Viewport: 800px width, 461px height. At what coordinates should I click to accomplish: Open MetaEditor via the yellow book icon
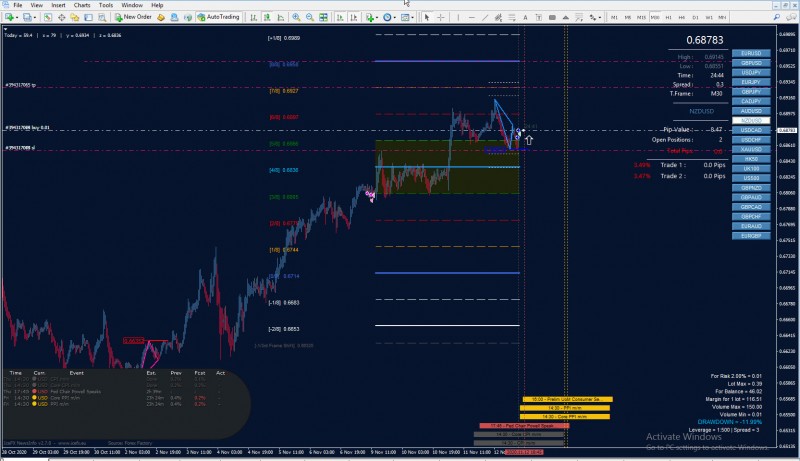point(161,17)
